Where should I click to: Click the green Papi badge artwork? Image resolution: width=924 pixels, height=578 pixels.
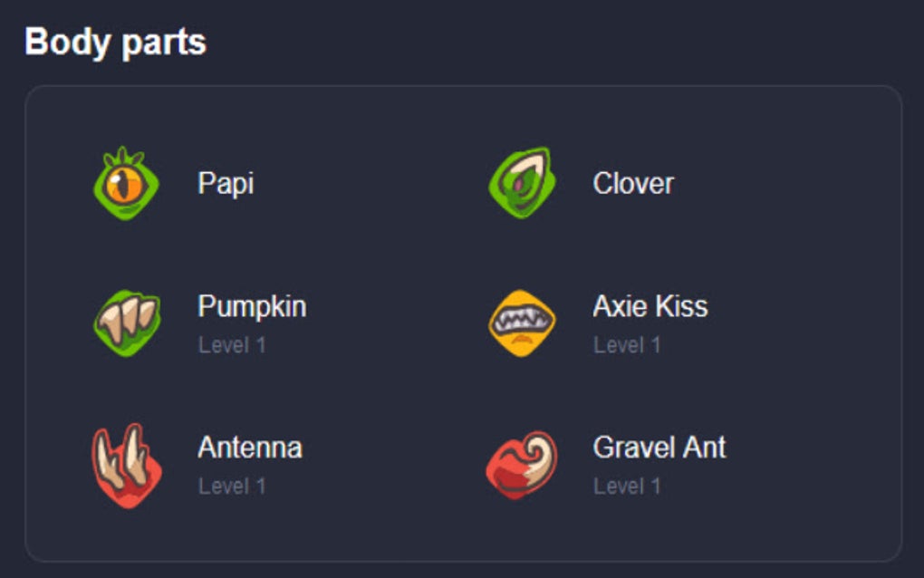127,183
